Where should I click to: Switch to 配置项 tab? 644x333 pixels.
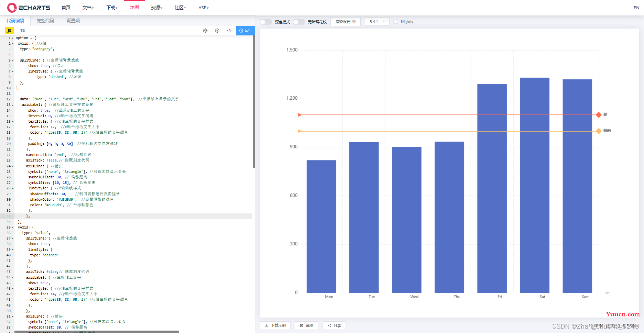point(73,21)
